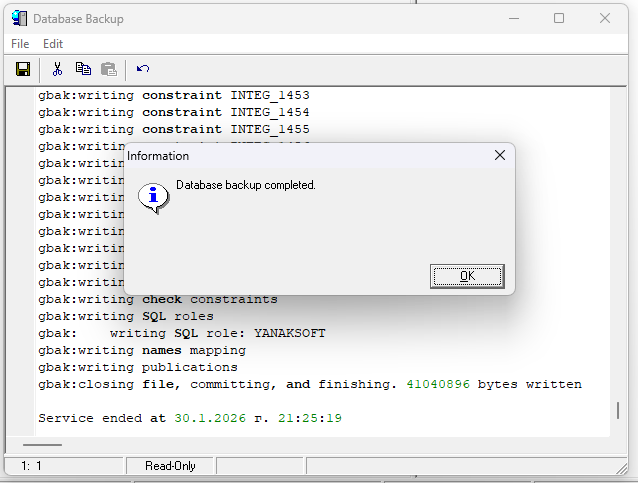Click the Read-Only status bar panel

coord(170,466)
